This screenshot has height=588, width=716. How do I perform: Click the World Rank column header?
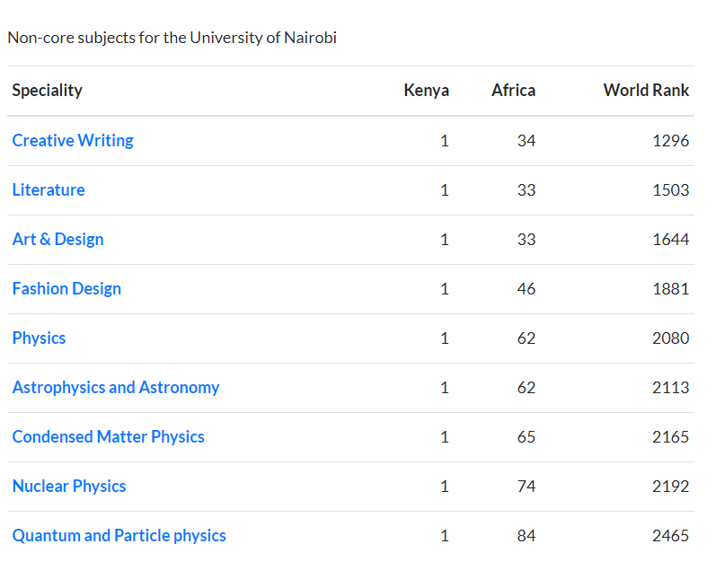[x=646, y=91]
